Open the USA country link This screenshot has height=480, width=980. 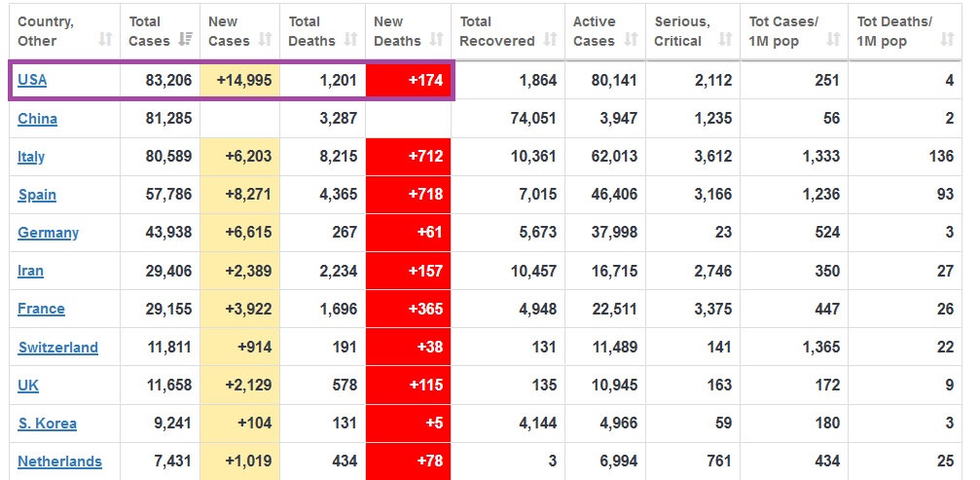tap(32, 80)
